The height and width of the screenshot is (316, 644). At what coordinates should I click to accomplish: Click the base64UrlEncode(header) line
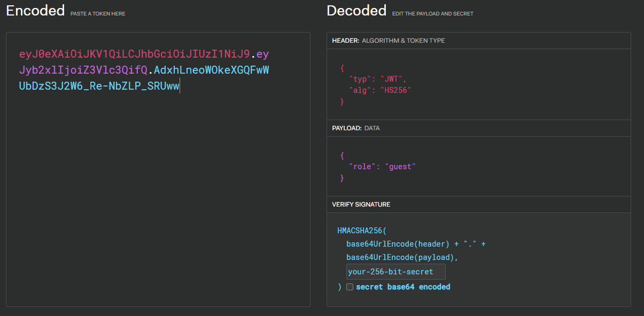pyautogui.click(x=416, y=244)
